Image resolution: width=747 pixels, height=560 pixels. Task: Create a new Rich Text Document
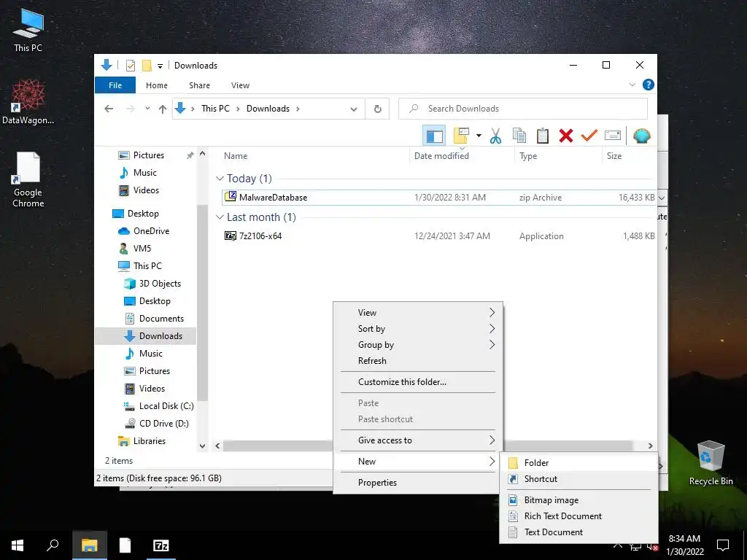[578, 516]
